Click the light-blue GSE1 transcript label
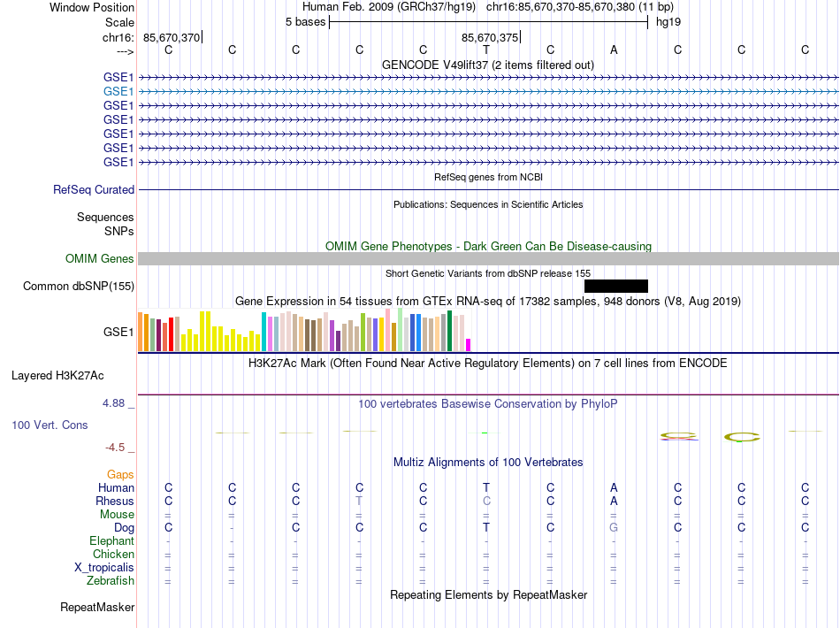 coord(118,92)
